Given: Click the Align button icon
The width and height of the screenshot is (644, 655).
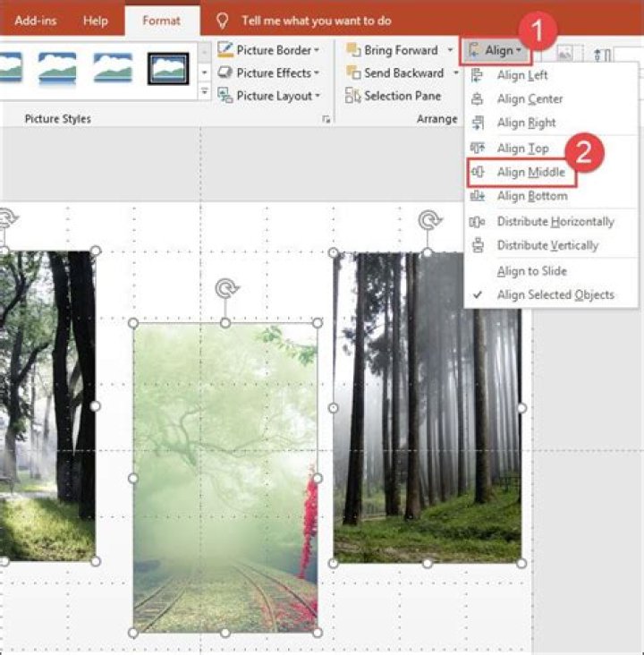Looking at the screenshot, I should (x=474, y=50).
